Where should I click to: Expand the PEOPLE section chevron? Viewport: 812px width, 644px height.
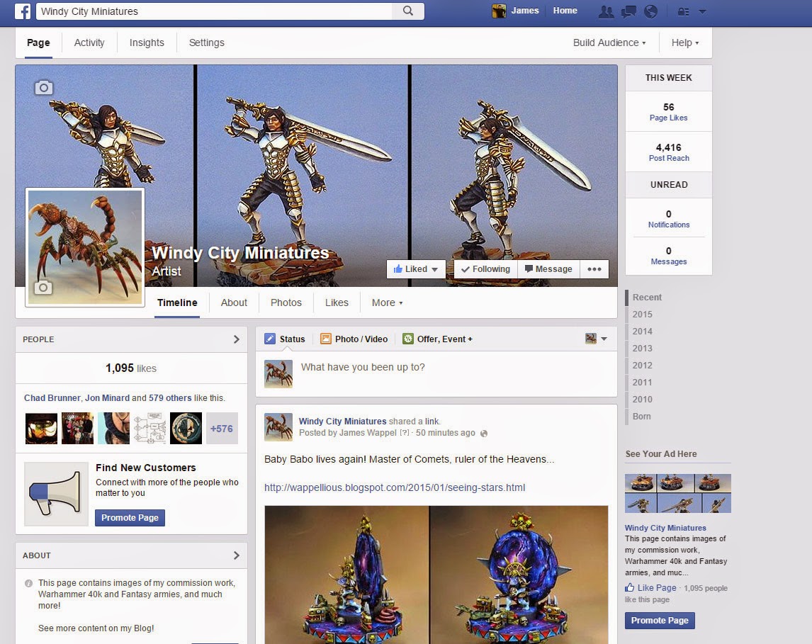[x=237, y=339]
